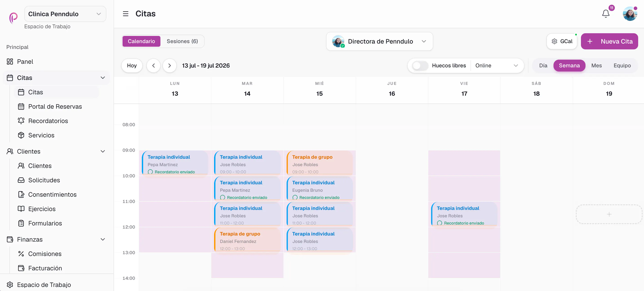
Task: Select Equipo view
Action: coord(622,66)
